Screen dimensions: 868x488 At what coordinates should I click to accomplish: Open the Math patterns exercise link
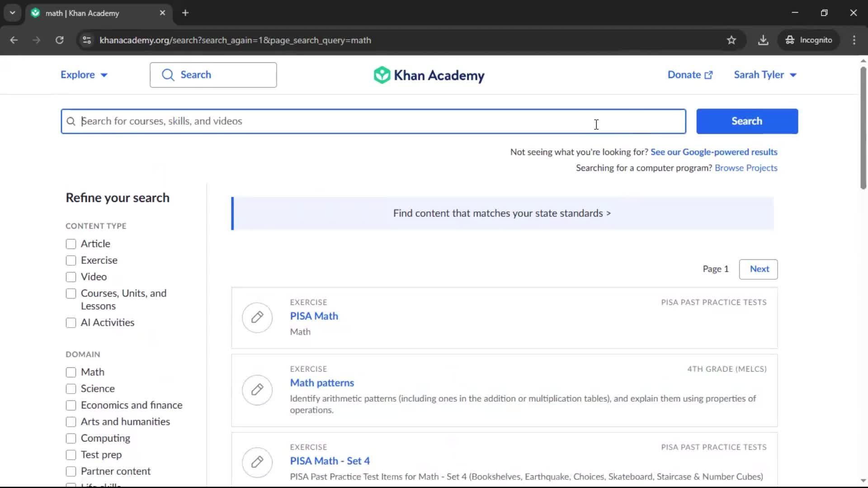[x=322, y=383]
